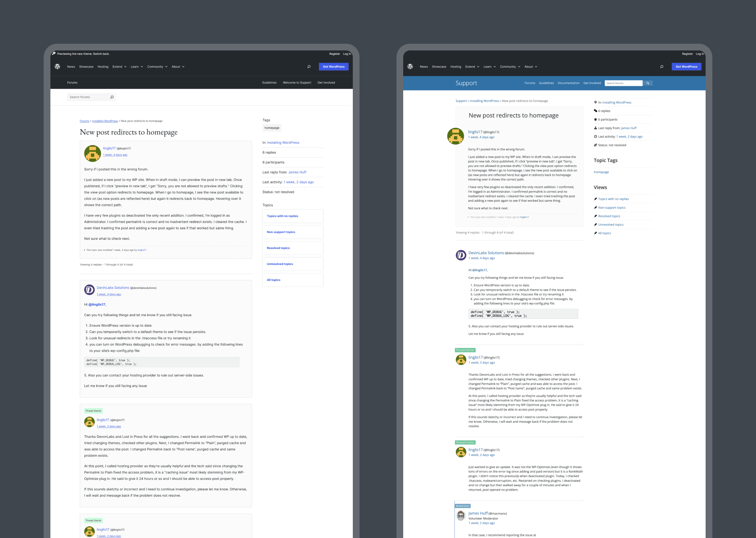Click Switch back link in preview banner
The width and height of the screenshot is (756, 538).
pyautogui.click(x=101, y=54)
